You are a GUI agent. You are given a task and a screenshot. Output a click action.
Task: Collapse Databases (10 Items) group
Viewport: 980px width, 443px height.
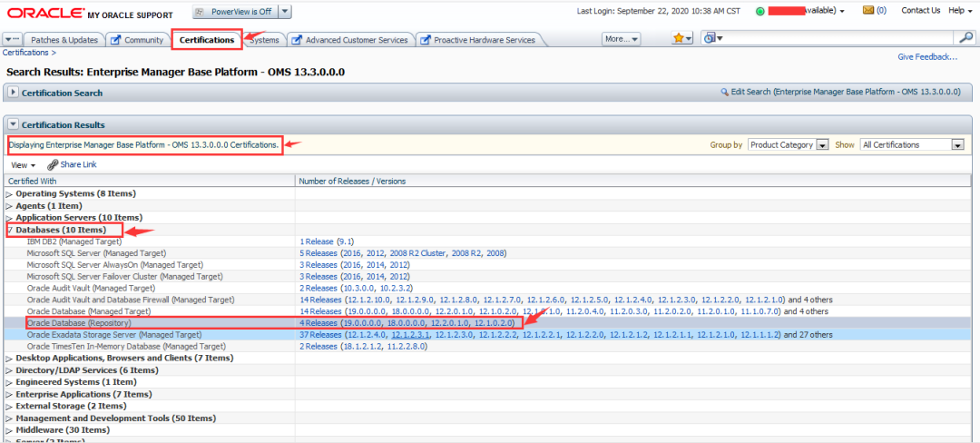point(9,230)
